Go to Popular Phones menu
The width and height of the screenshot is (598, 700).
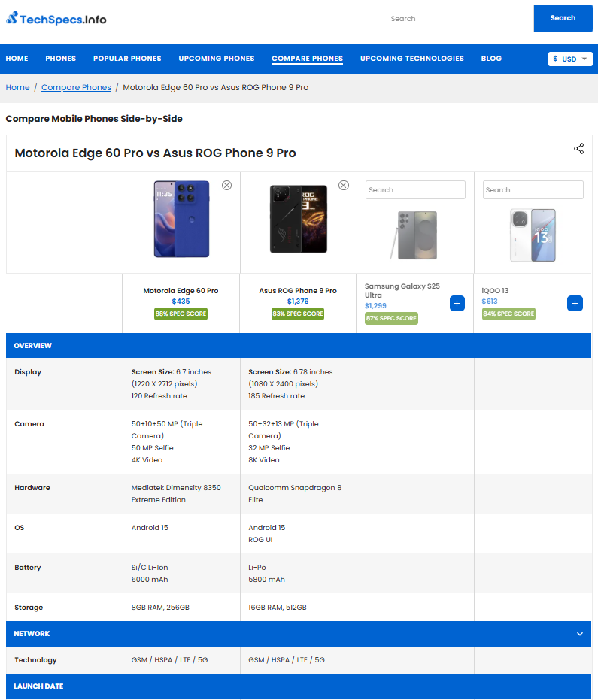tap(127, 59)
